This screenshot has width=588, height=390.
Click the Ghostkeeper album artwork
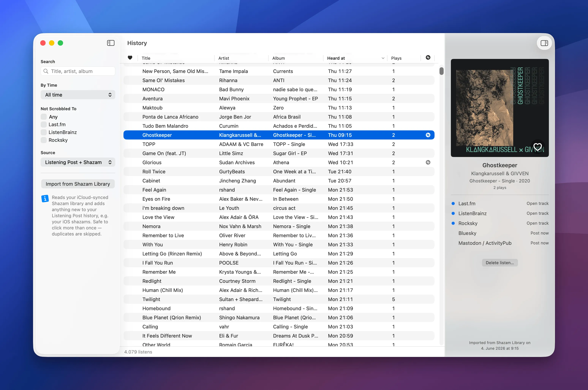[x=499, y=108]
